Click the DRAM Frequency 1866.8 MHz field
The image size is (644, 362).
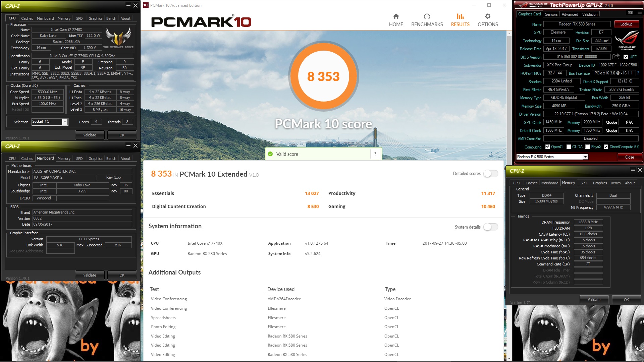coord(588,222)
